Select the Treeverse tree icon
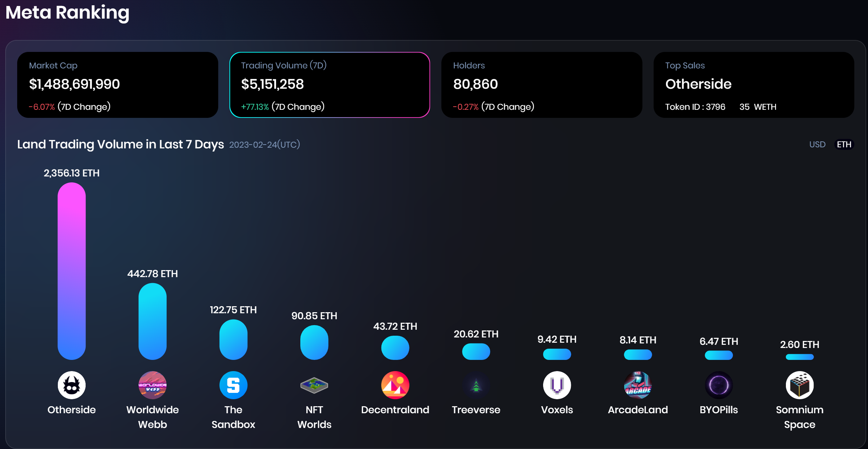This screenshot has height=449, width=868. pos(476,385)
